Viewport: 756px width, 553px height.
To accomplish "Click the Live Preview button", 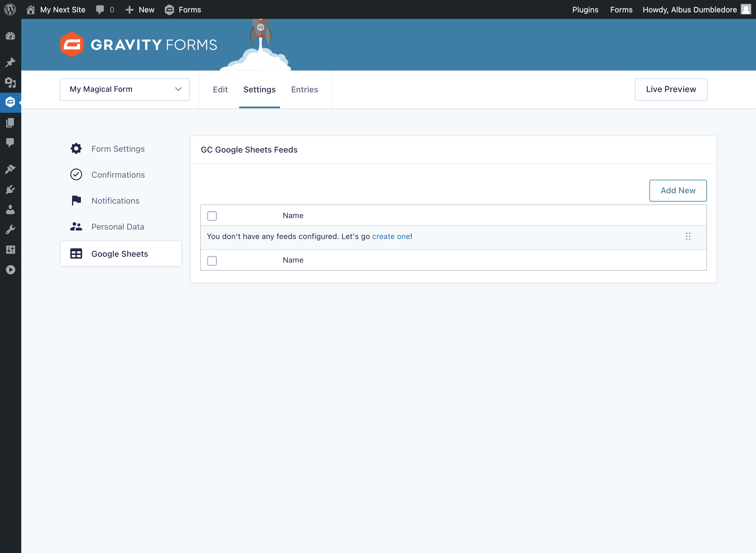I will [x=671, y=89].
